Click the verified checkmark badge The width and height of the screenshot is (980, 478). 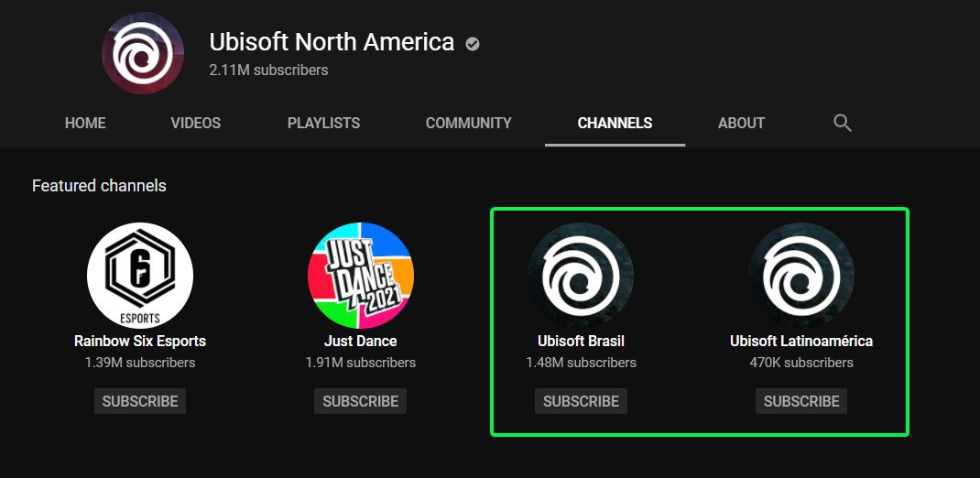pyautogui.click(x=473, y=44)
